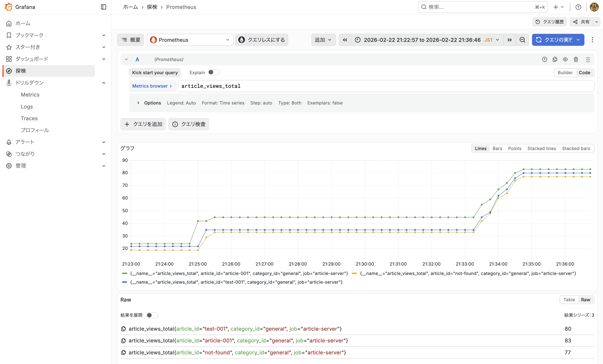
Task: Copy the test-001 raw result row
Action: (124, 329)
